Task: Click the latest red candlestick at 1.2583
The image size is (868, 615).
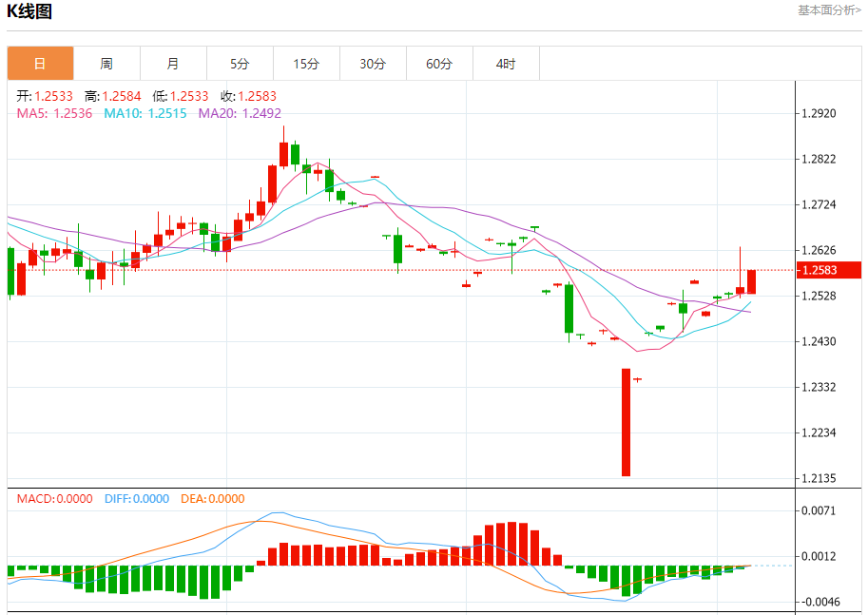Action: pyautogui.click(x=751, y=281)
